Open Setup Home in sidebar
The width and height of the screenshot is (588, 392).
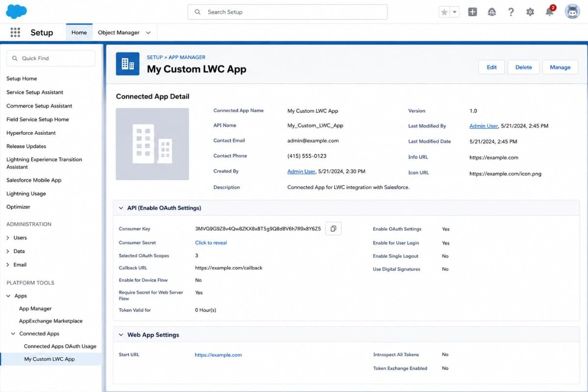pyautogui.click(x=22, y=78)
